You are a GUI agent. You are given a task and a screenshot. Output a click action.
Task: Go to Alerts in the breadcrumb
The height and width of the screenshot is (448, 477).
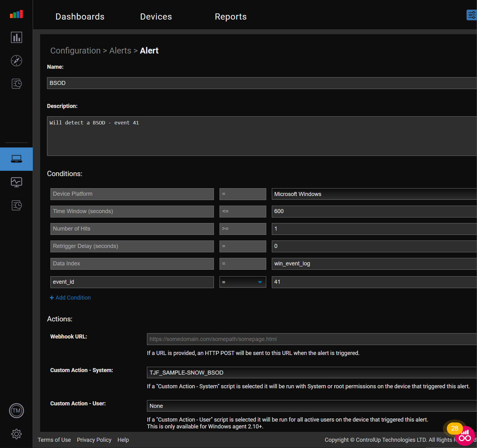(120, 51)
